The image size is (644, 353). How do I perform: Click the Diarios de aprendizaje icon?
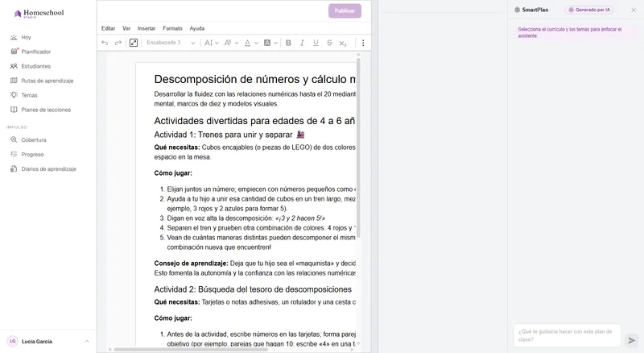[x=14, y=168]
